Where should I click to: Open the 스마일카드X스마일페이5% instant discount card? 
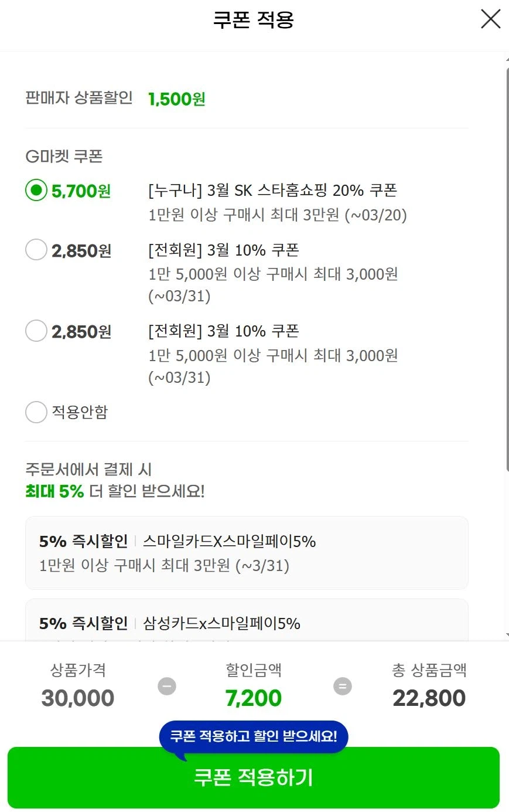pyautogui.click(x=246, y=552)
